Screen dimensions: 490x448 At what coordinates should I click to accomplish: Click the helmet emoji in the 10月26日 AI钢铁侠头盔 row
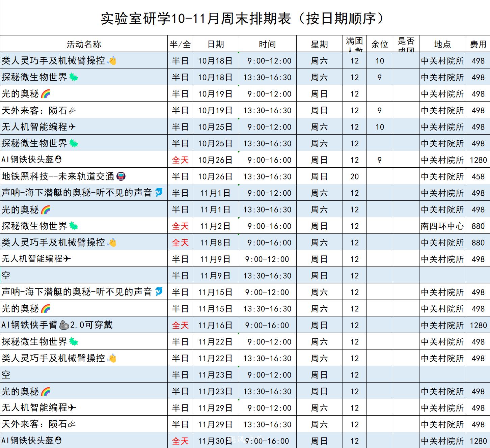pyautogui.click(x=58, y=160)
